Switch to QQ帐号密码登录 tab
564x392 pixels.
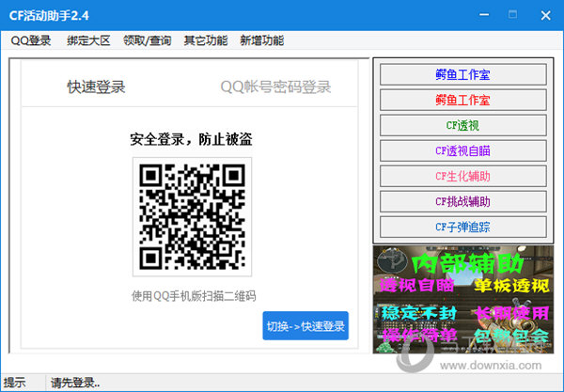[275, 87]
